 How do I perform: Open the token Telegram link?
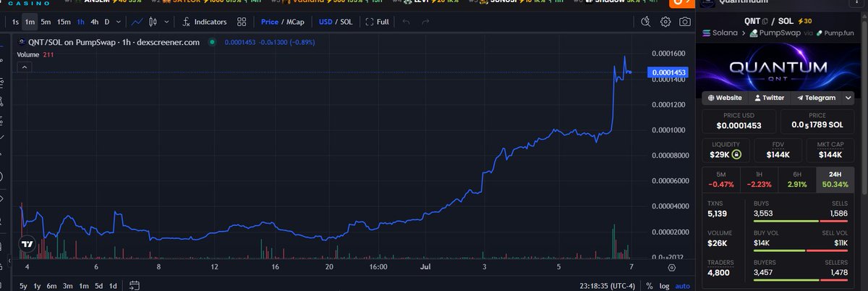pos(817,98)
